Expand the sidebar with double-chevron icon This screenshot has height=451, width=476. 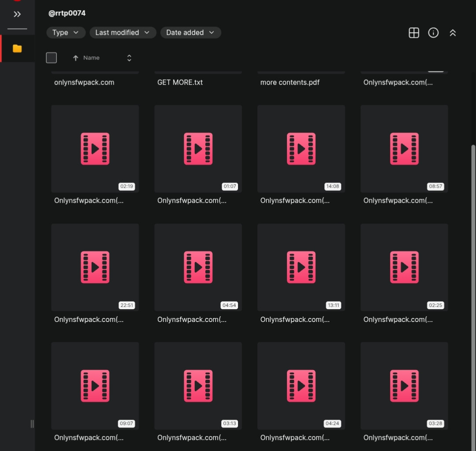[17, 14]
